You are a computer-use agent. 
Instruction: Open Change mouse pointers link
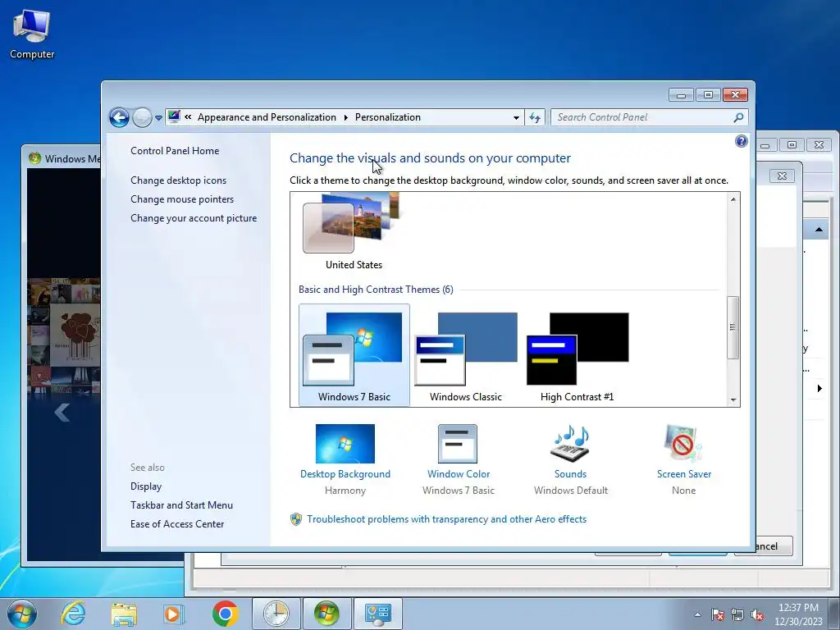pyautogui.click(x=182, y=199)
